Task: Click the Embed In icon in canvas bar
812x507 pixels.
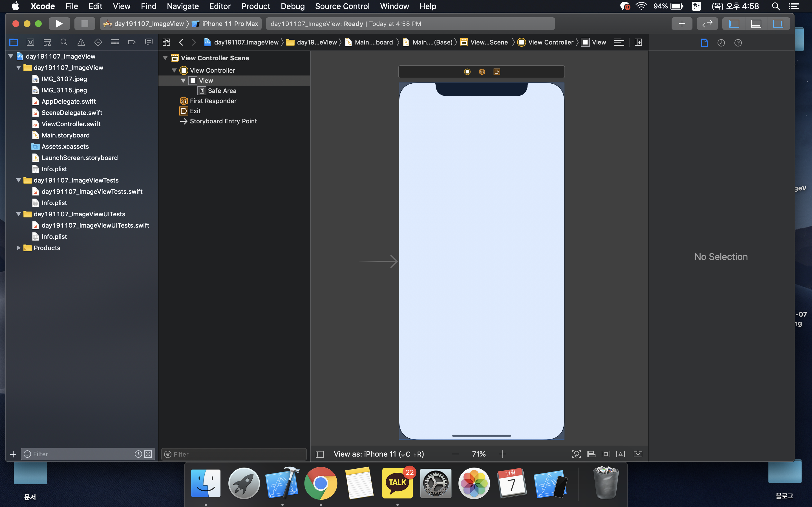Action: point(637,454)
